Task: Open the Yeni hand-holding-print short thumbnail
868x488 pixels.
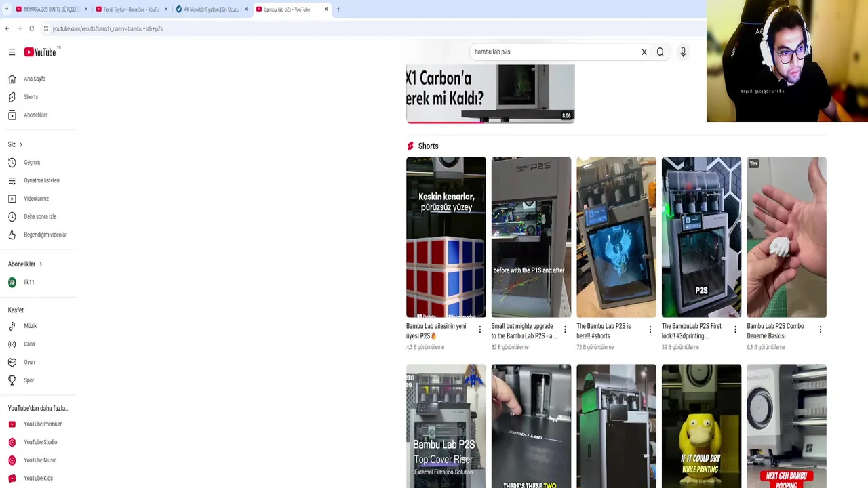Action: pos(787,237)
